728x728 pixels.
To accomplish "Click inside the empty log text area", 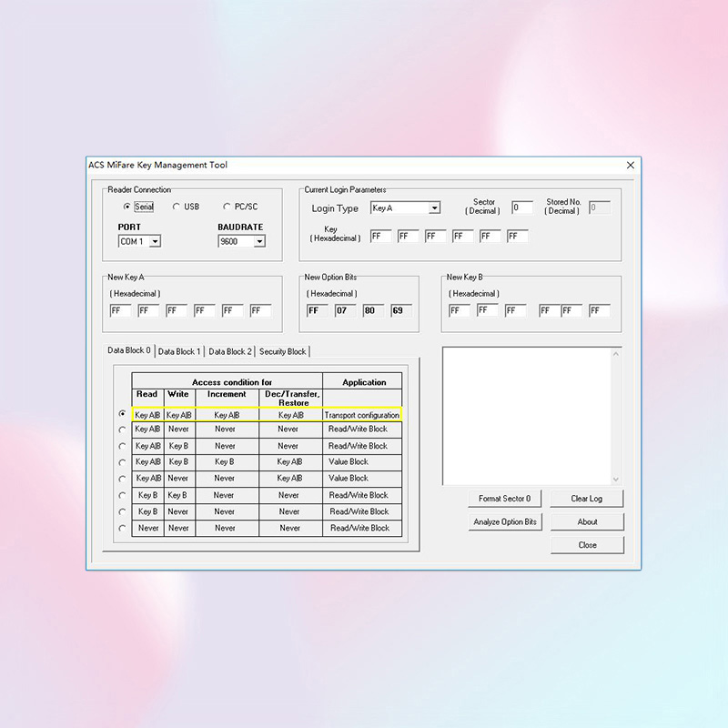I will pyautogui.click(x=527, y=416).
